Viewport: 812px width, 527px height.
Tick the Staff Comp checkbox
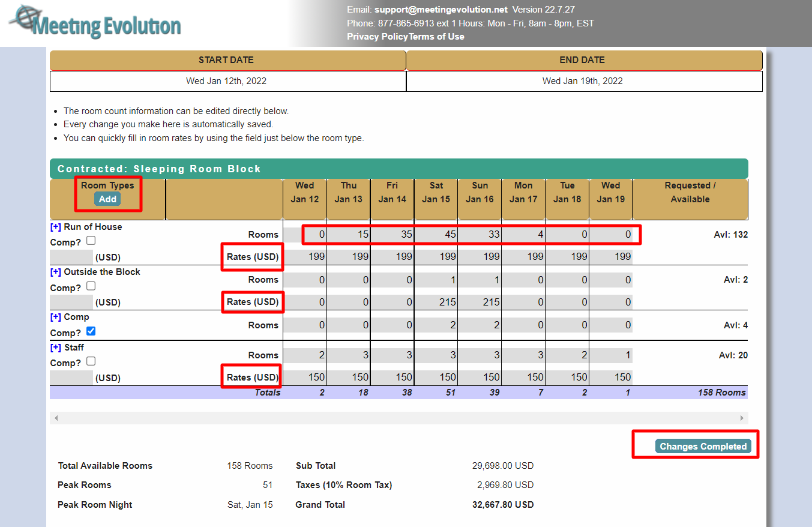pos(91,361)
